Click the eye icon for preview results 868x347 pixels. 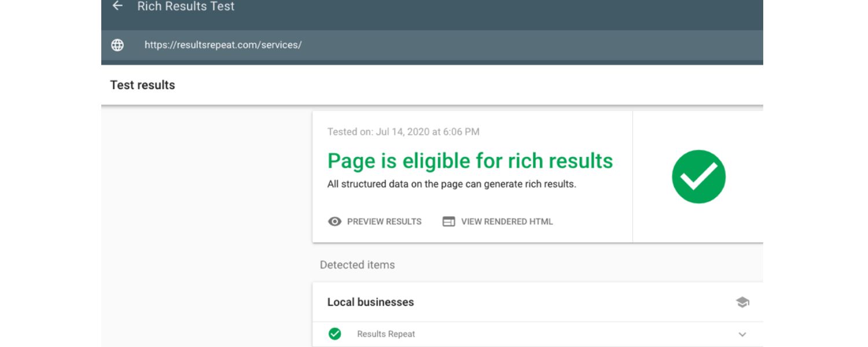pyautogui.click(x=334, y=222)
